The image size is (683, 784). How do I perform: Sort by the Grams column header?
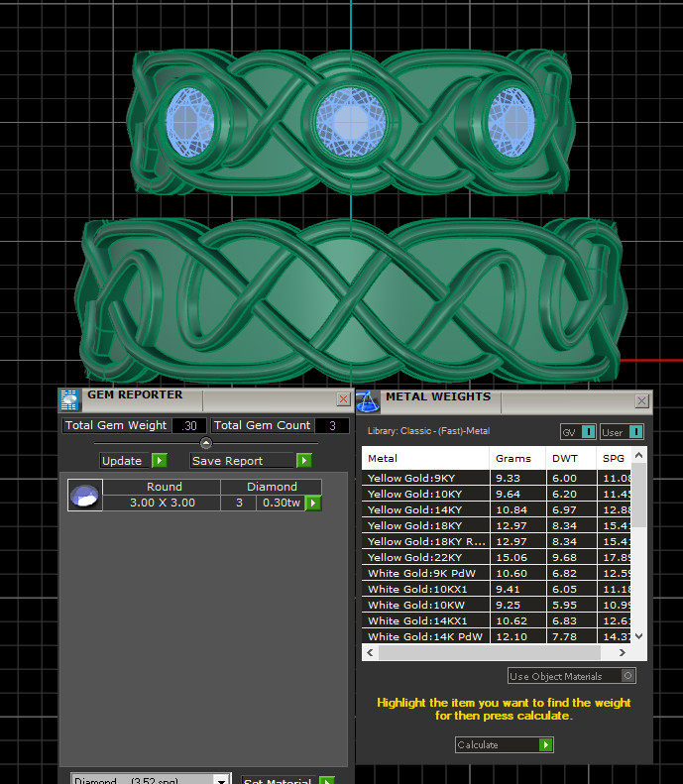click(x=515, y=459)
